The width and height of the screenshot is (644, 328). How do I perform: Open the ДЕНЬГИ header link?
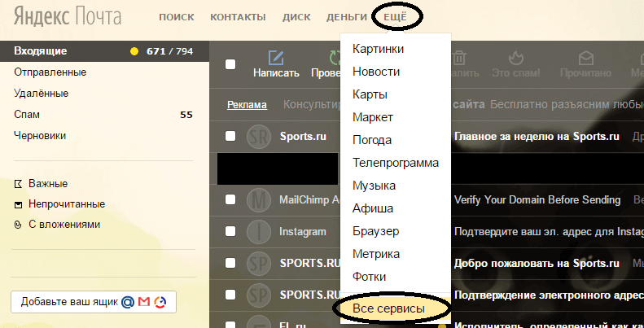(x=347, y=17)
